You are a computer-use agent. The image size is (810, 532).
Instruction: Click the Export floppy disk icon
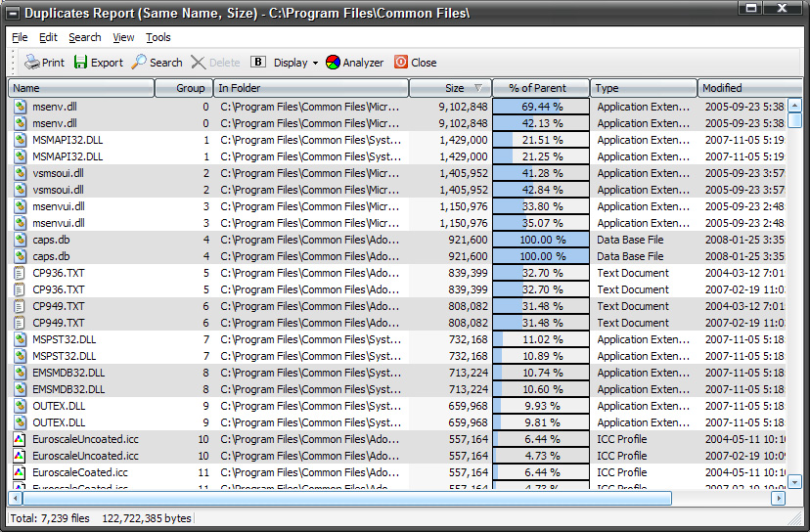coord(81,63)
